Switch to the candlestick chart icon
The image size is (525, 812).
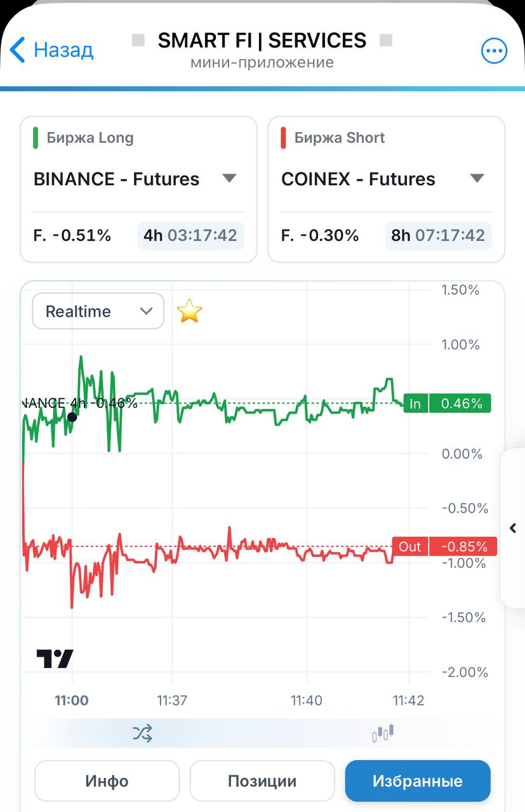pyautogui.click(x=383, y=733)
